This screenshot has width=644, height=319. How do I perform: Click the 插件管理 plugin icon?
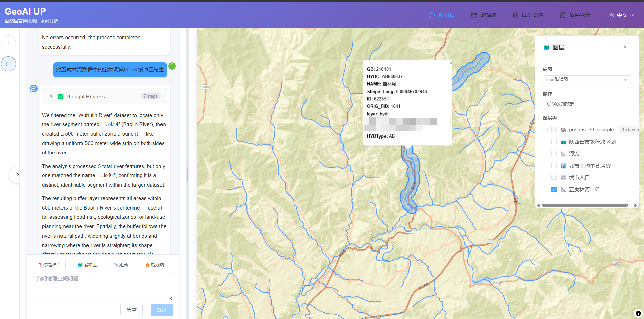563,15
